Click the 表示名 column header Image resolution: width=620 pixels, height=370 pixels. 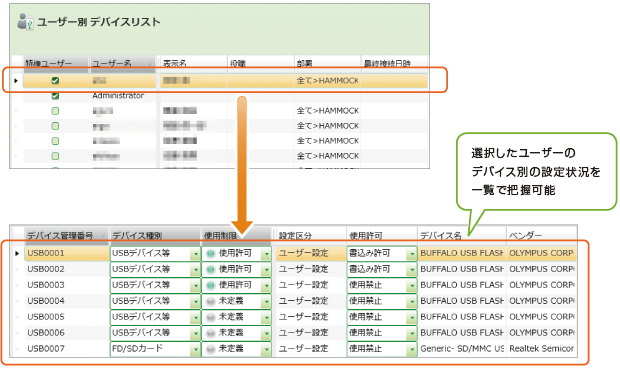193,63
